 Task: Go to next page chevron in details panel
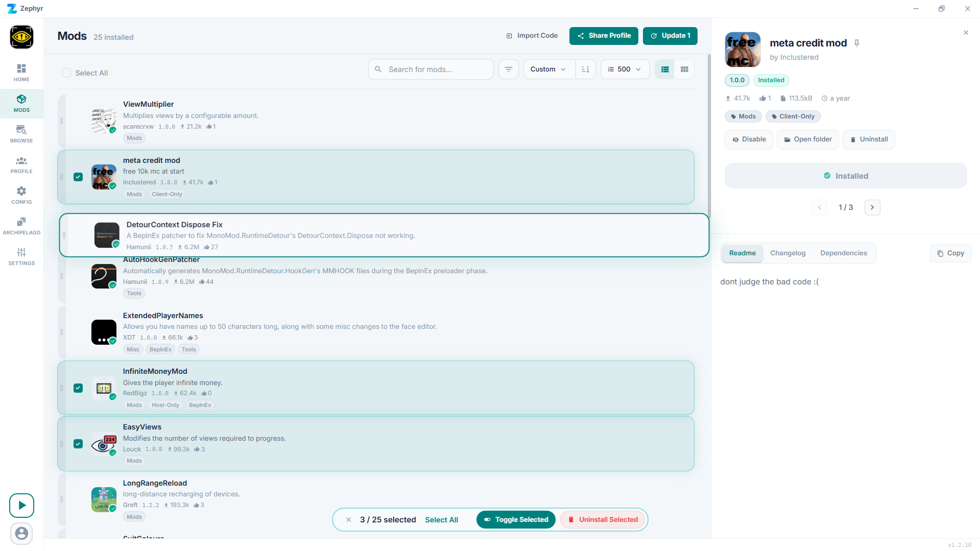[872, 207]
